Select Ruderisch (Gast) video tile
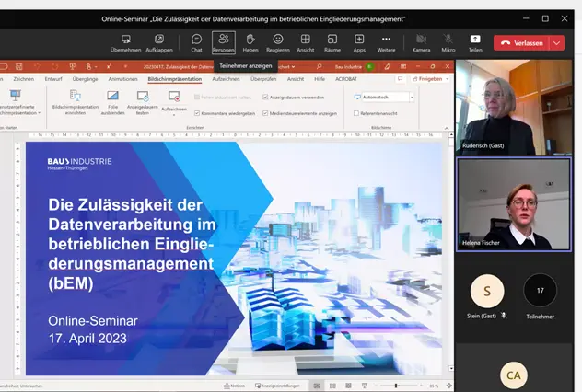This screenshot has height=392, width=582. 514,107
